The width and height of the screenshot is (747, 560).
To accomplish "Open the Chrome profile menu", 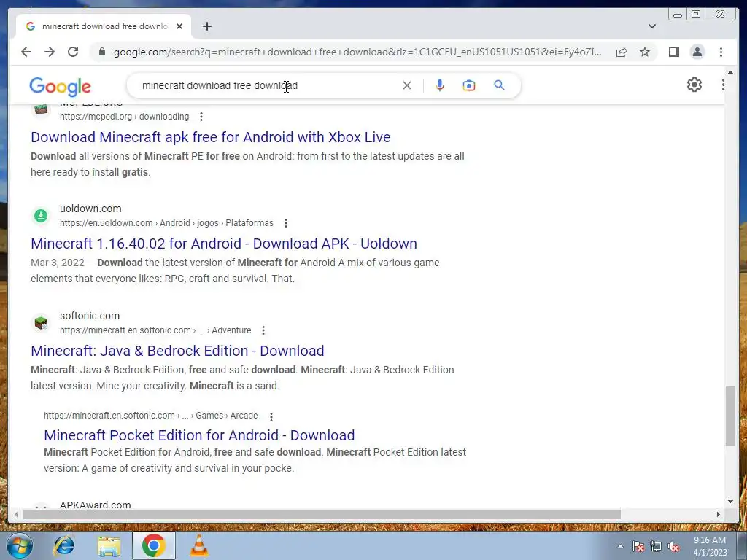I will point(697,52).
